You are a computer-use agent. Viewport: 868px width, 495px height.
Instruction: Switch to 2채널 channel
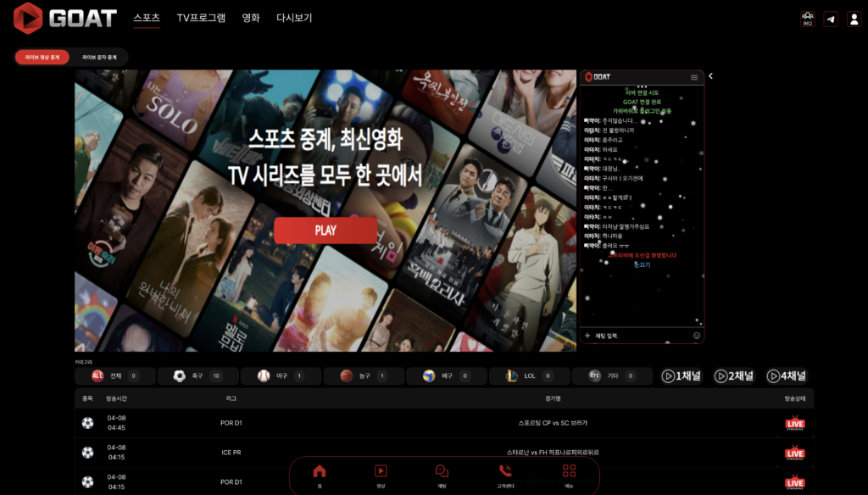tap(734, 375)
